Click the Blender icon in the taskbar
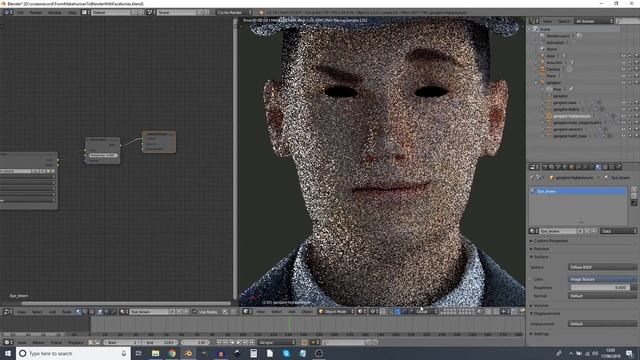Image resolution: width=640 pixels, height=360 pixels. (x=188, y=353)
